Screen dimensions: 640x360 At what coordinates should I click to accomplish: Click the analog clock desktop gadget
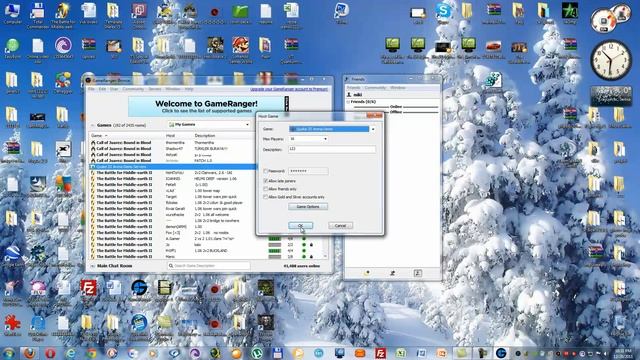pos(611,60)
